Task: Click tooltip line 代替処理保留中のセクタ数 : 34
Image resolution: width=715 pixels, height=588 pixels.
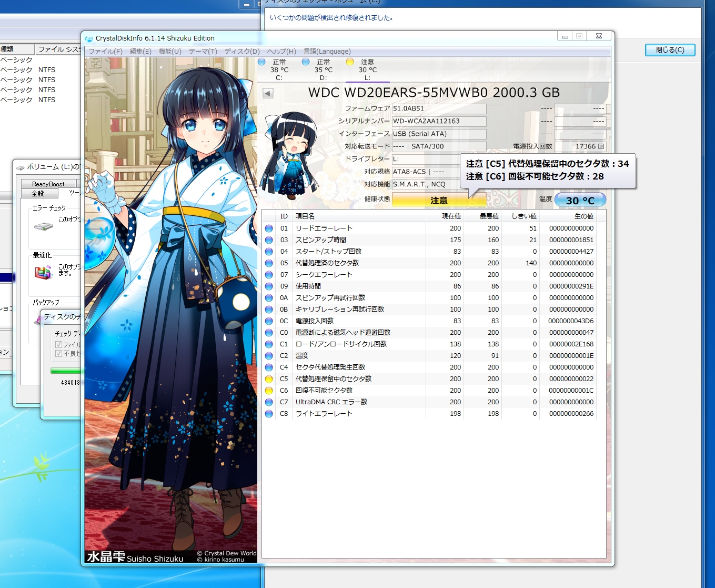Action: [x=548, y=164]
